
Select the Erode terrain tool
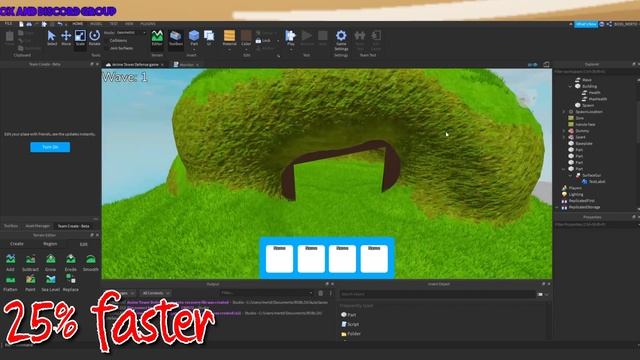[71, 262]
